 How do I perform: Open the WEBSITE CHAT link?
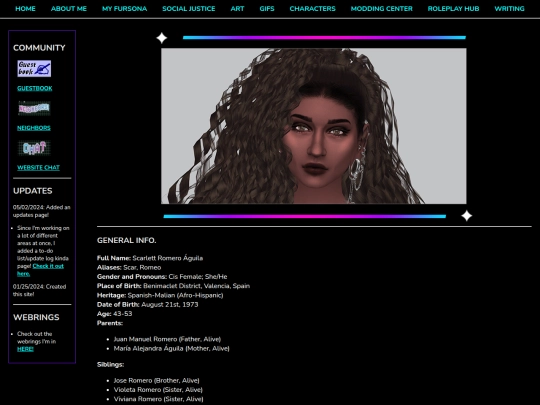[38, 168]
